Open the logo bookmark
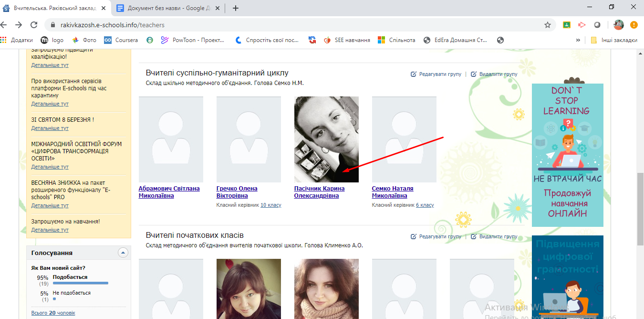Viewport: 644px width, 319px height. coord(52,40)
